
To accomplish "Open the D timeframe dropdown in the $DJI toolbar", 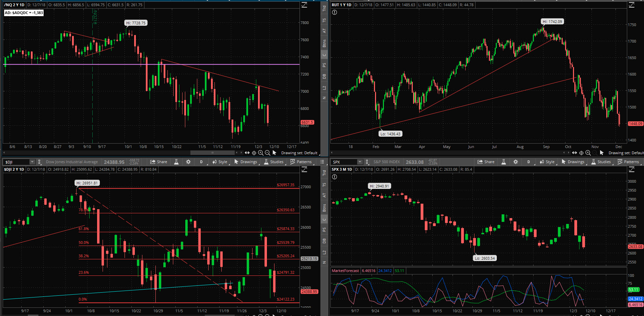I will click(x=202, y=162).
